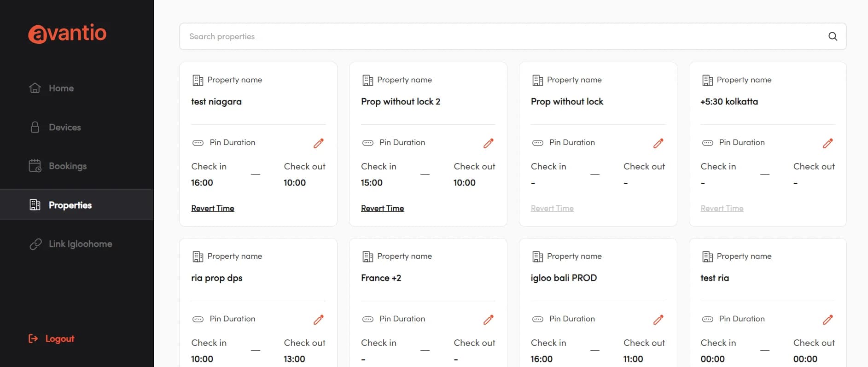This screenshot has width=868, height=367.
Task: Click the Link Igloohome chain icon
Action: pos(35,244)
